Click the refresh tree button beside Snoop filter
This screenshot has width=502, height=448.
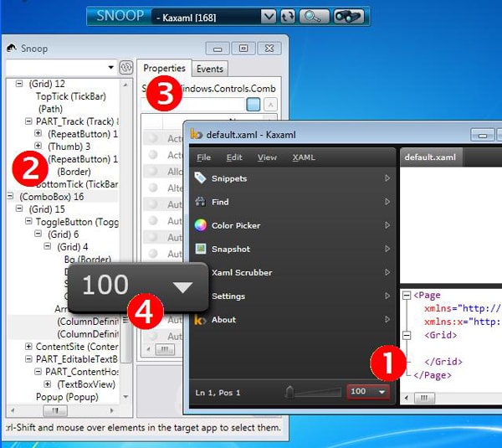pyautogui.click(x=126, y=67)
